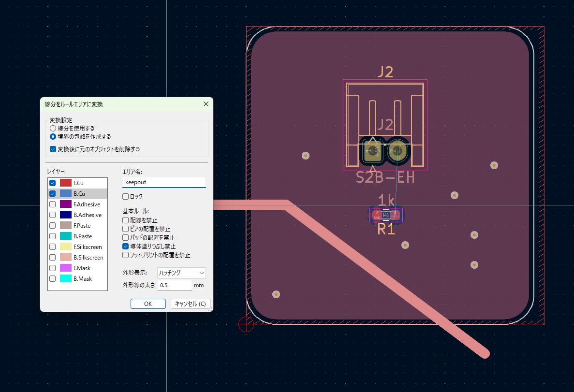Click the B.Silkscreen pink color swatch
The image size is (574, 392).
(66, 257)
